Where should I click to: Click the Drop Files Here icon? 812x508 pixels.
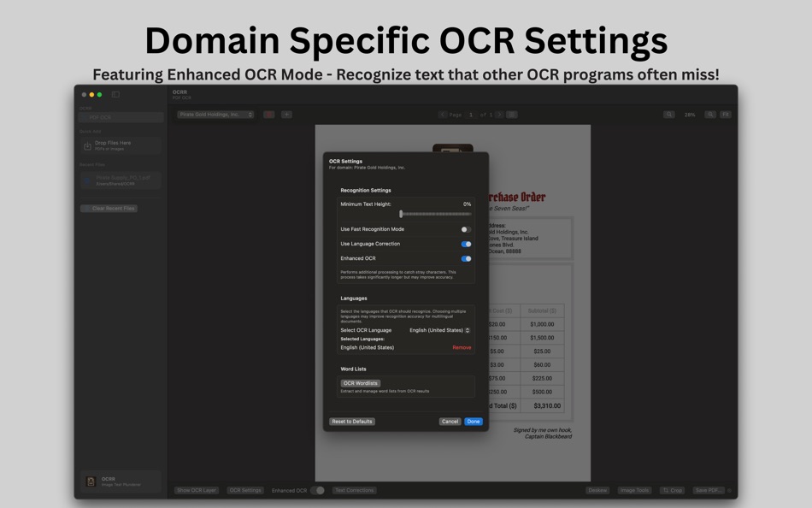tap(87, 146)
